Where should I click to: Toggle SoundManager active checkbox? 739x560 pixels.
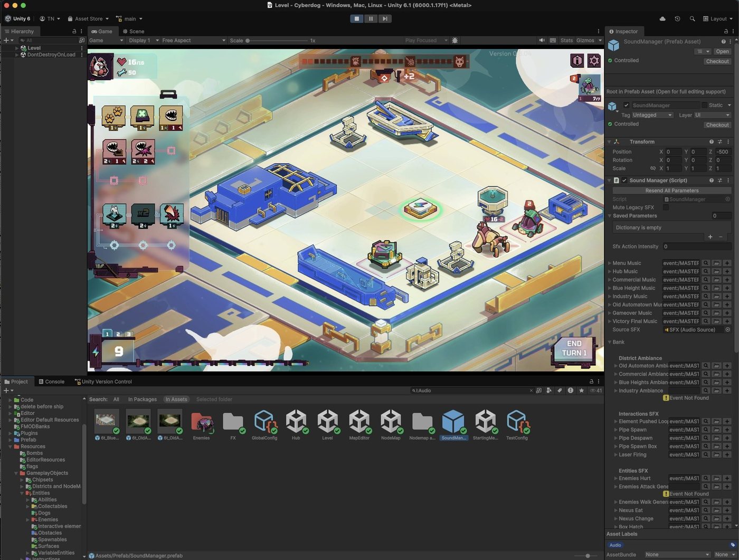[x=626, y=105]
